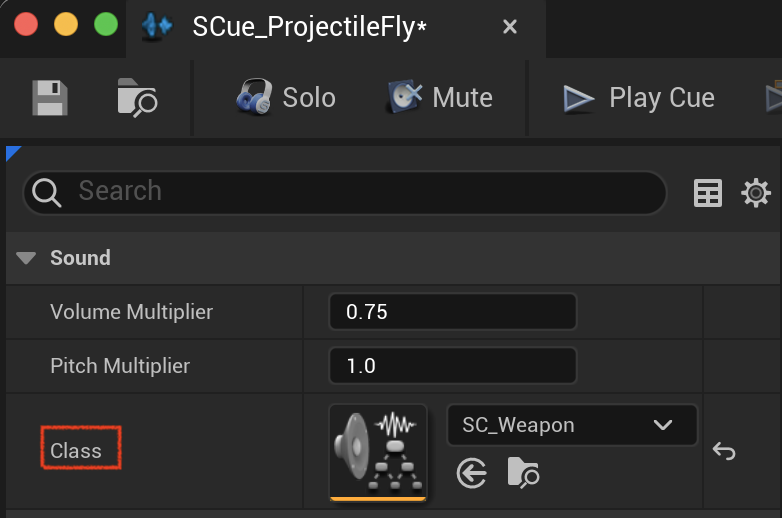The image size is (782, 518).
Task: Open the SC_Weapon class dropdown
Action: [572, 425]
